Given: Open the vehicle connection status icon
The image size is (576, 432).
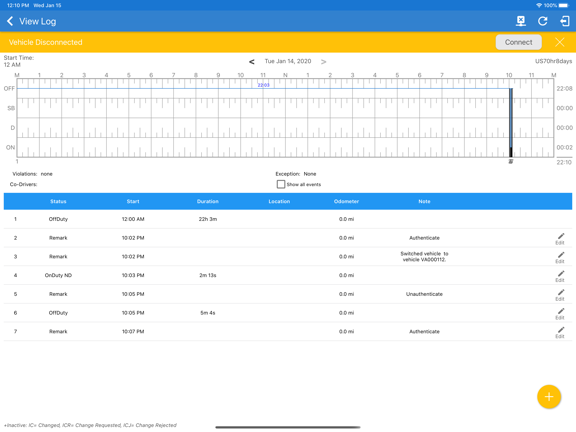Looking at the screenshot, I should point(521,21).
